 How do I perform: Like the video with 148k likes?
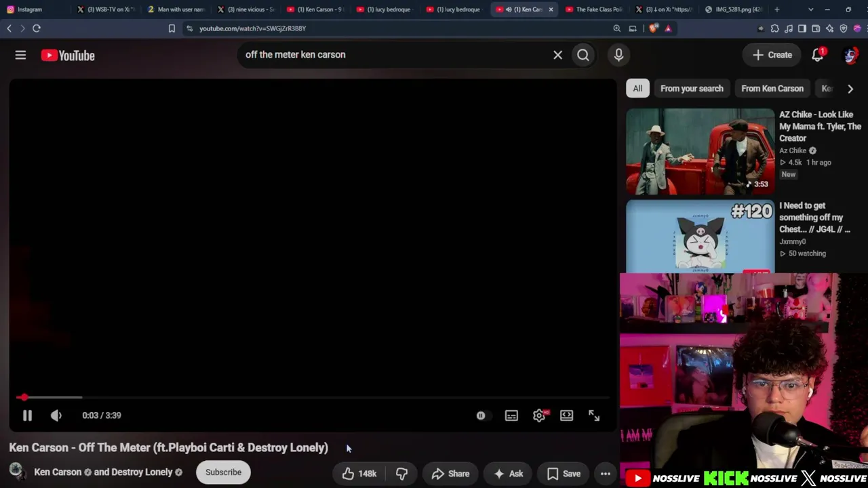[359, 474]
